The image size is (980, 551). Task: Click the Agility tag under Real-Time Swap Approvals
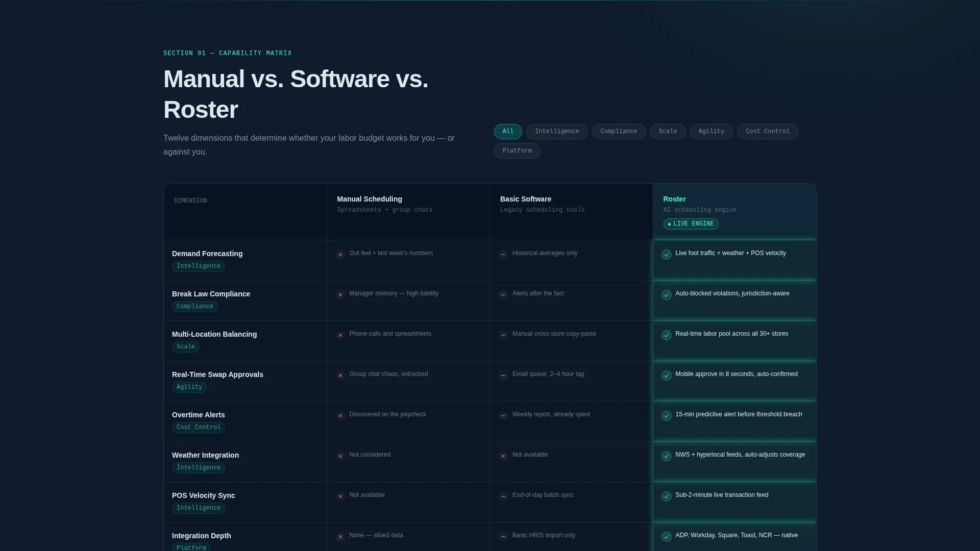[189, 387]
